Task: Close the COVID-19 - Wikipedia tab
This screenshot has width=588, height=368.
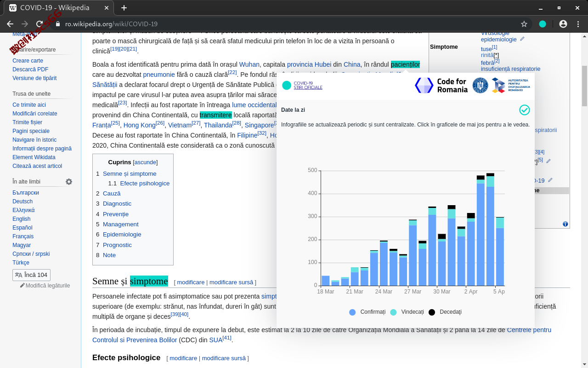Action: [x=107, y=8]
